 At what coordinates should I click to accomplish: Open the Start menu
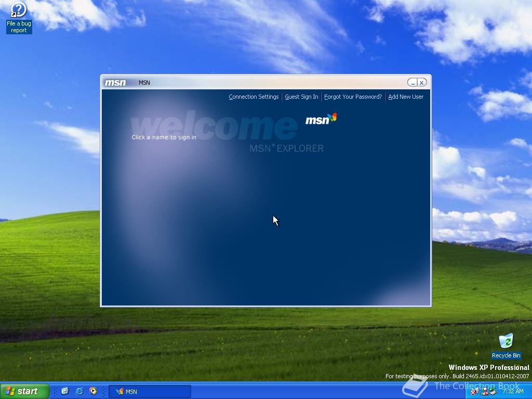(x=24, y=391)
